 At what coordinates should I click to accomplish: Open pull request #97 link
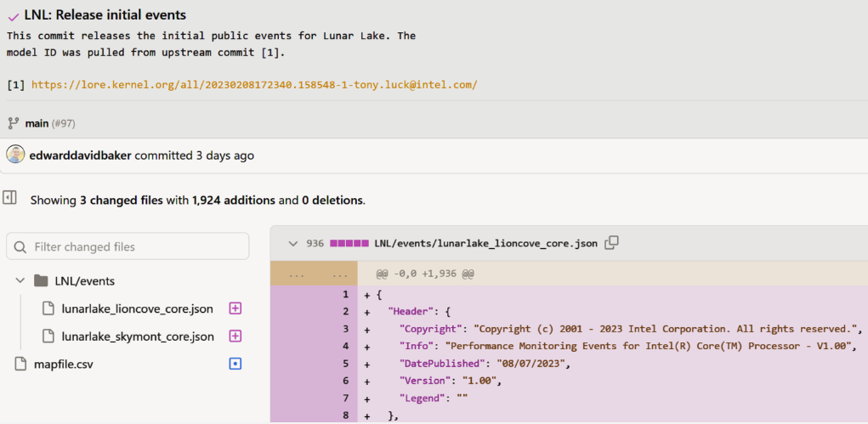(x=63, y=123)
